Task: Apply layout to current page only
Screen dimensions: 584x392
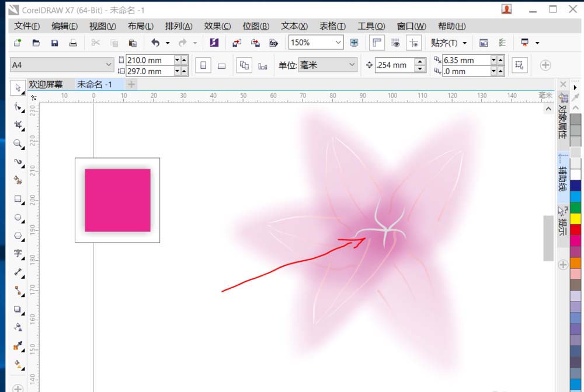Action: click(x=263, y=66)
